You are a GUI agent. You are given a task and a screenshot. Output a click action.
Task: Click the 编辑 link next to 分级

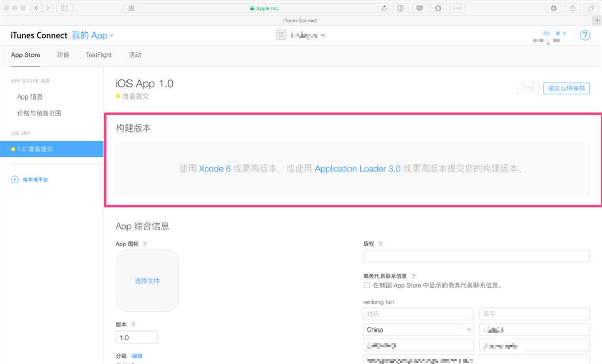click(137, 356)
